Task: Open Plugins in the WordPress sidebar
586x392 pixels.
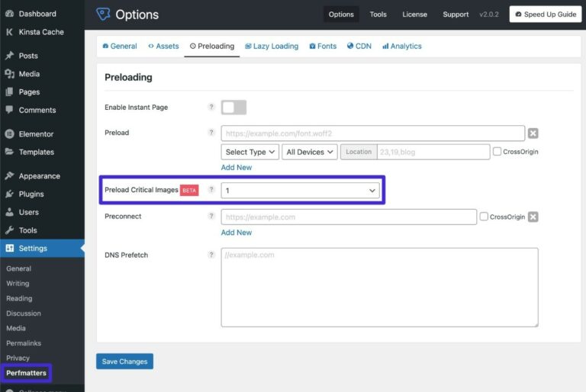Action: [x=31, y=194]
